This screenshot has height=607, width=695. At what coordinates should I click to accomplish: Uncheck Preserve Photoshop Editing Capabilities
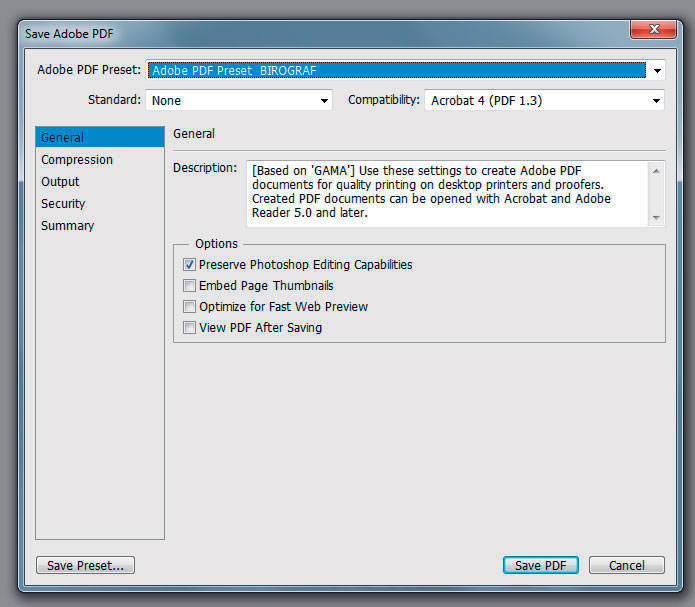(190, 265)
